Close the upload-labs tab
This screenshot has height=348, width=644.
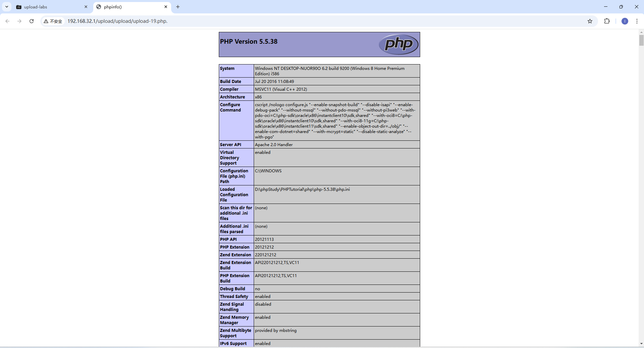(x=86, y=7)
